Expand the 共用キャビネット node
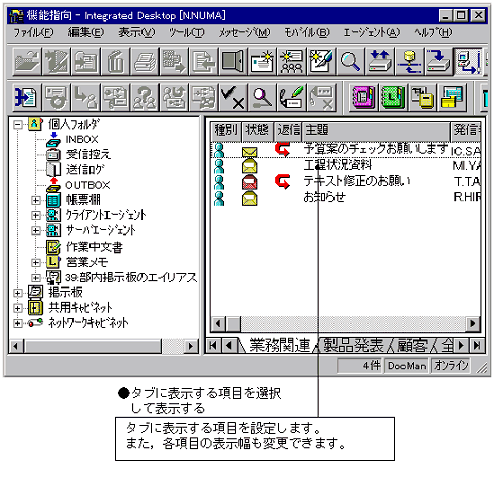494x477 pixels. (x=18, y=308)
